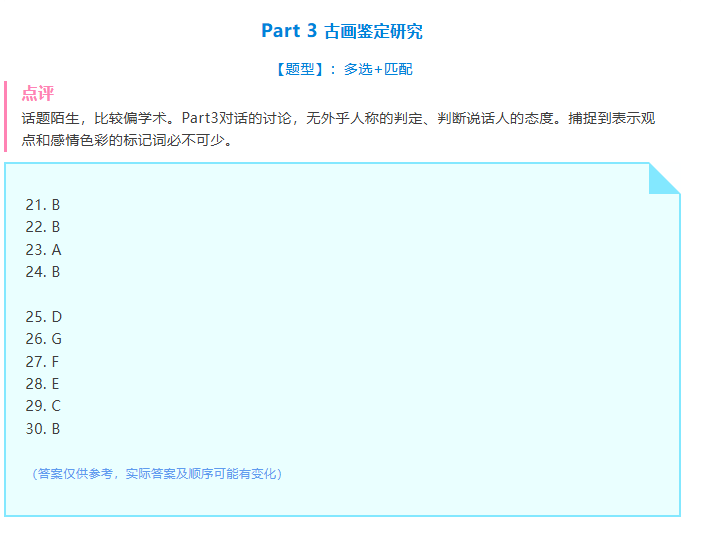Pick answer line 27. F
This screenshot has width=703, height=543.
click(x=43, y=361)
